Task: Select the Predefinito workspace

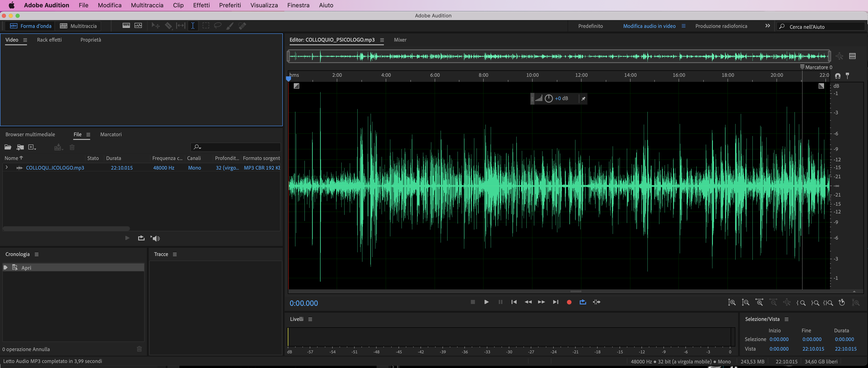Action: 590,26
